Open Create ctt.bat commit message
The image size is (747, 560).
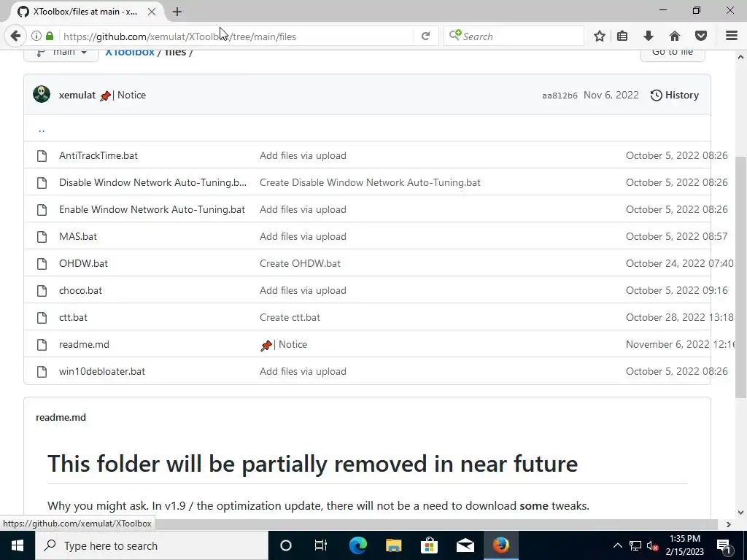click(x=290, y=317)
